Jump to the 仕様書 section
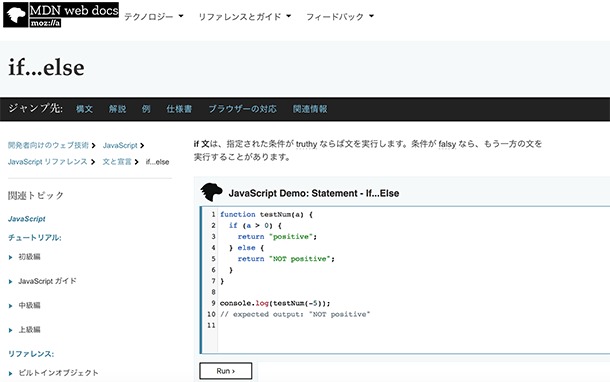This screenshot has width=610, height=382. 179,109
